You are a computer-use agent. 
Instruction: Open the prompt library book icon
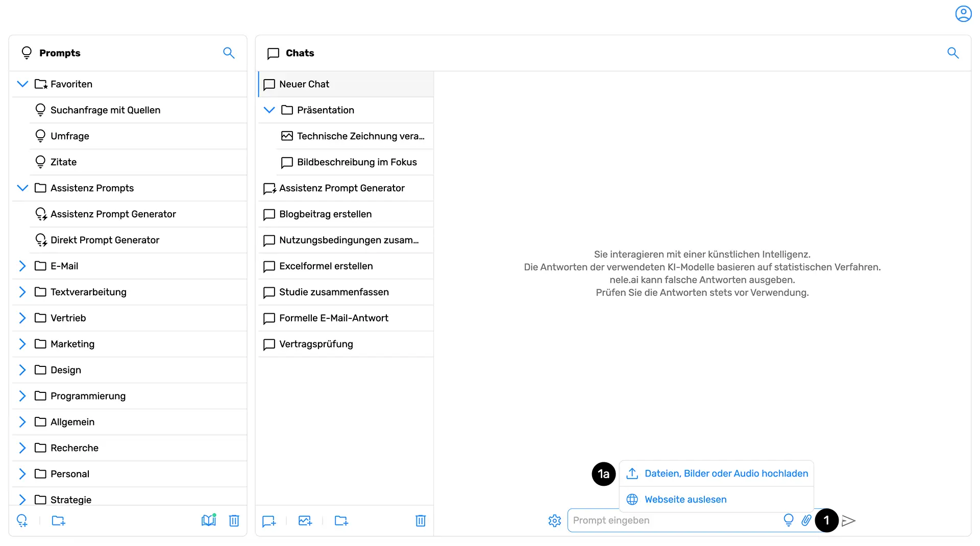[x=209, y=520]
